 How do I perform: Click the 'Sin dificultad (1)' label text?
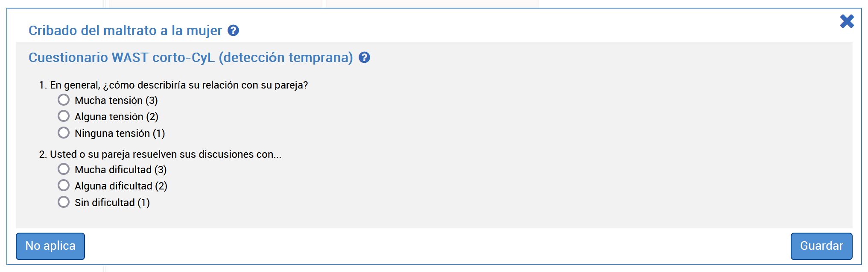[112, 203]
